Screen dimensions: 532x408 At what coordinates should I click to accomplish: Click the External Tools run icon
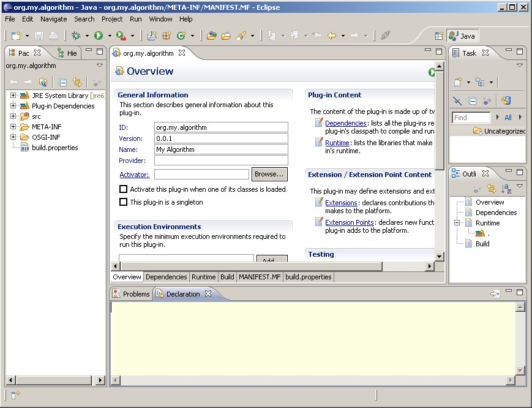(x=121, y=36)
